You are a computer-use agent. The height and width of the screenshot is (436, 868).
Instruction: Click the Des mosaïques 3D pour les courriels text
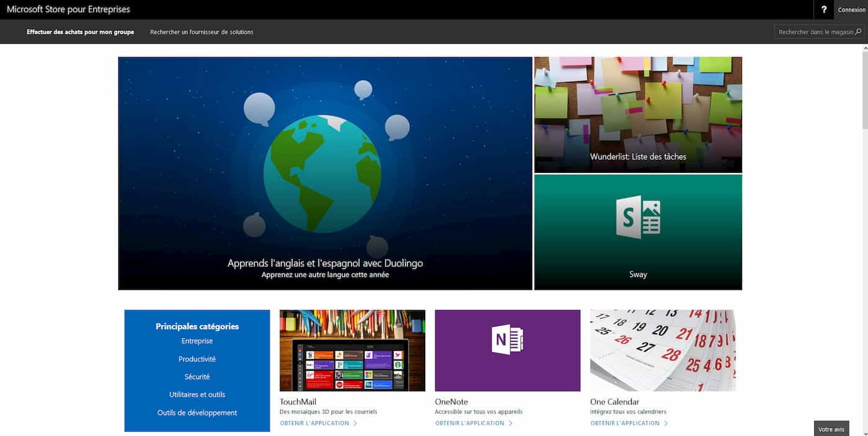click(x=328, y=412)
